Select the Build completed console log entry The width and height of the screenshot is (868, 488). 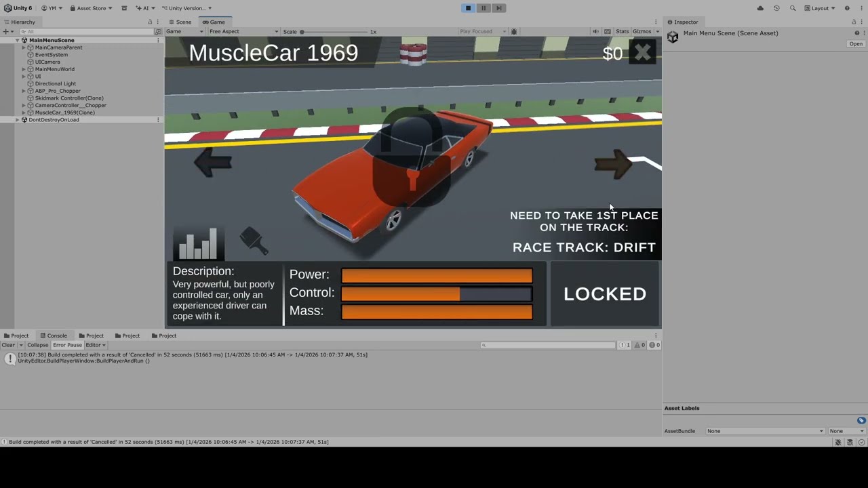(x=331, y=358)
